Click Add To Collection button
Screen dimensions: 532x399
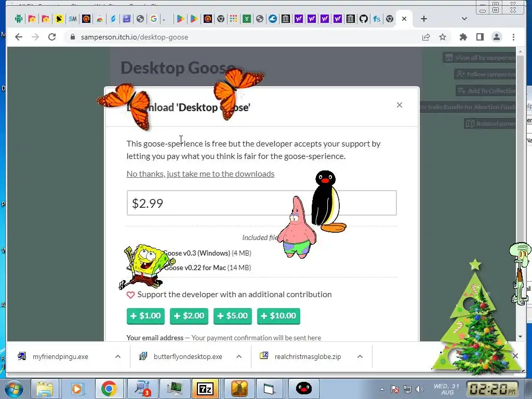[x=486, y=90]
